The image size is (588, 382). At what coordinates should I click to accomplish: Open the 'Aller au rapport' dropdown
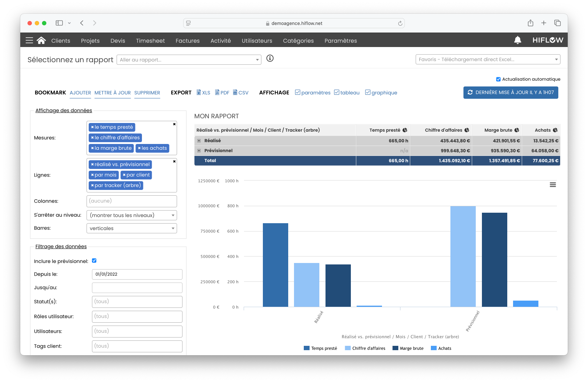pyautogui.click(x=189, y=60)
